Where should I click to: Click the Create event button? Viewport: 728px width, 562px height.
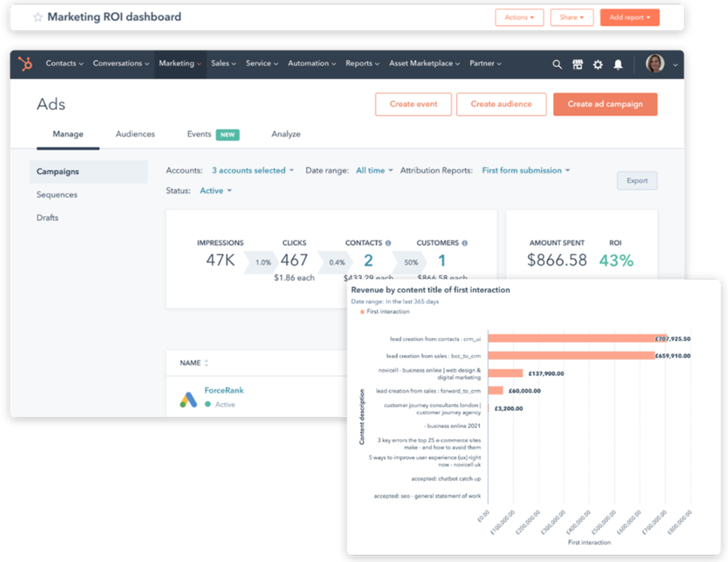[x=414, y=104]
